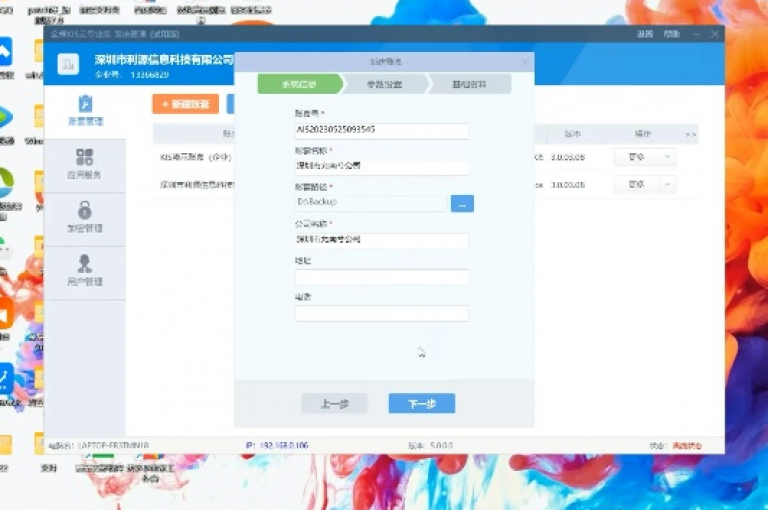Image resolution: width=768 pixels, height=510 pixels.
Task: Click the 操作 column header
Action: coord(643,134)
